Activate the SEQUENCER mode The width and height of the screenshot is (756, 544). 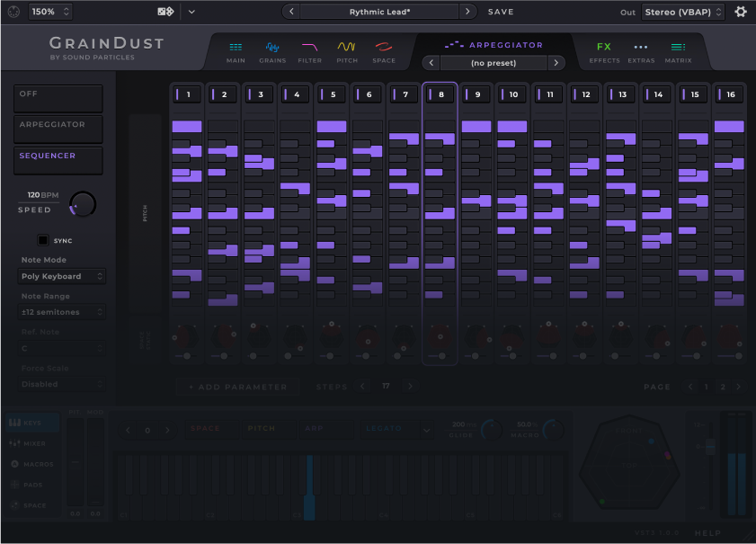(58, 160)
